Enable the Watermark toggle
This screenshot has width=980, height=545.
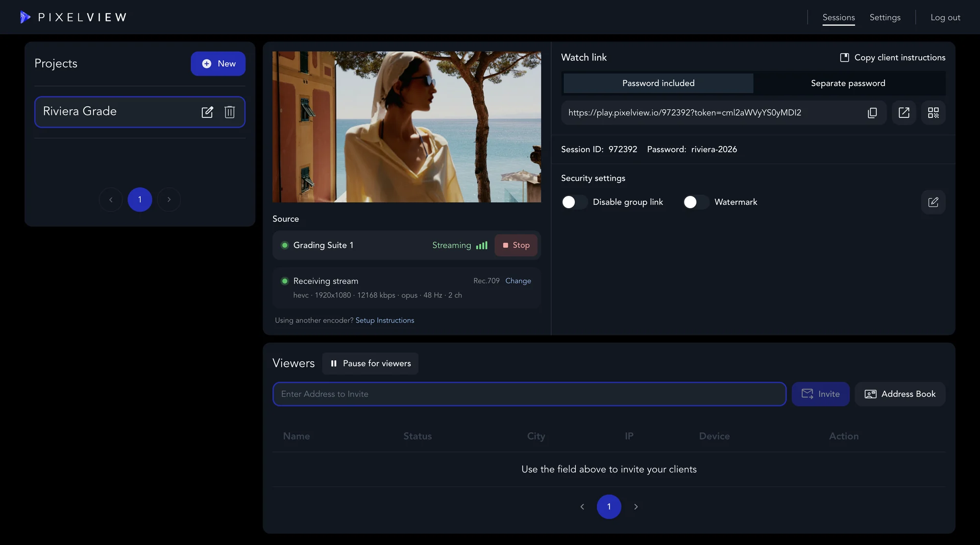(696, 202)
